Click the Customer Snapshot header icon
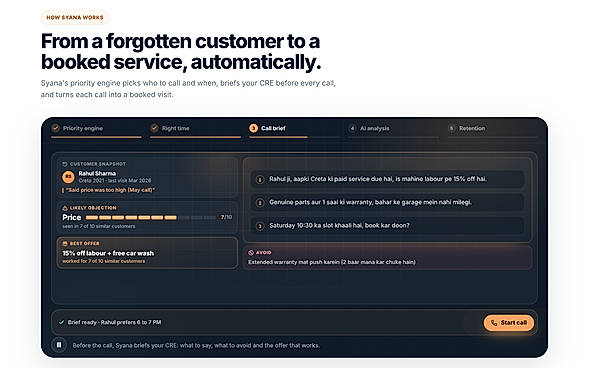589x368 pixels. click(x=65, y=164)
